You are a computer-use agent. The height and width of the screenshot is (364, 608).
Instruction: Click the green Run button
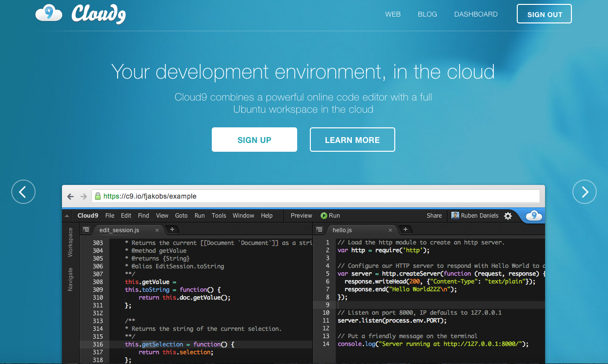tap(330, 216)
